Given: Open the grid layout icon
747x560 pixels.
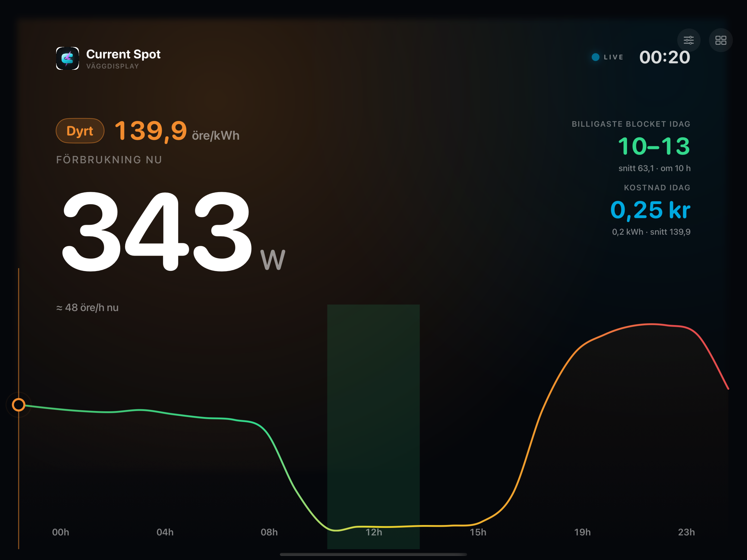Looking at the screenshot, I should point(721,40).
